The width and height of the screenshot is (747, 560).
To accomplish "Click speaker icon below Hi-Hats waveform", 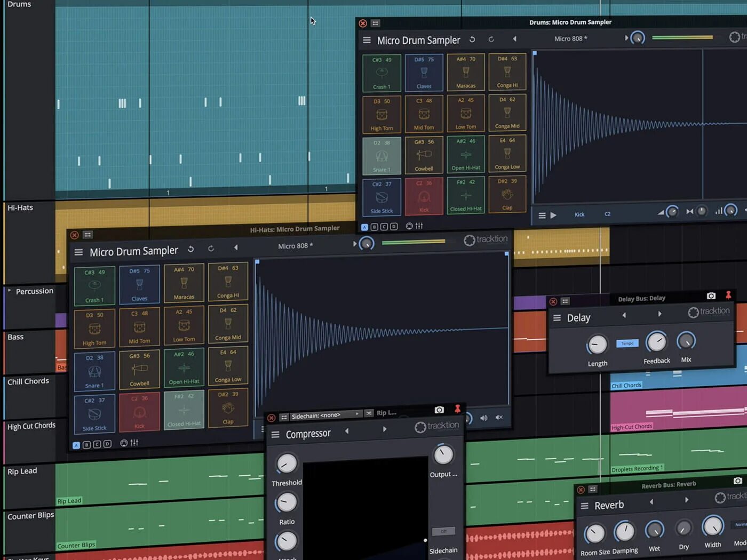I will pyautogui.click(x=483, y=418).
